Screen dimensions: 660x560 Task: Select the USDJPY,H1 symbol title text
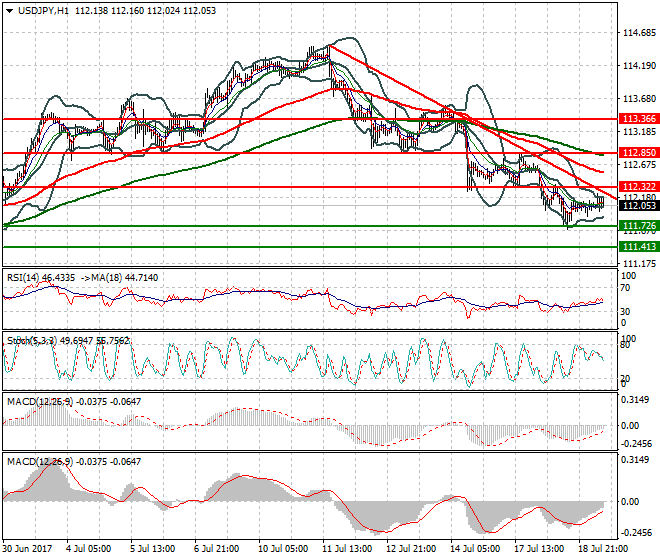(x=43, y=11)
